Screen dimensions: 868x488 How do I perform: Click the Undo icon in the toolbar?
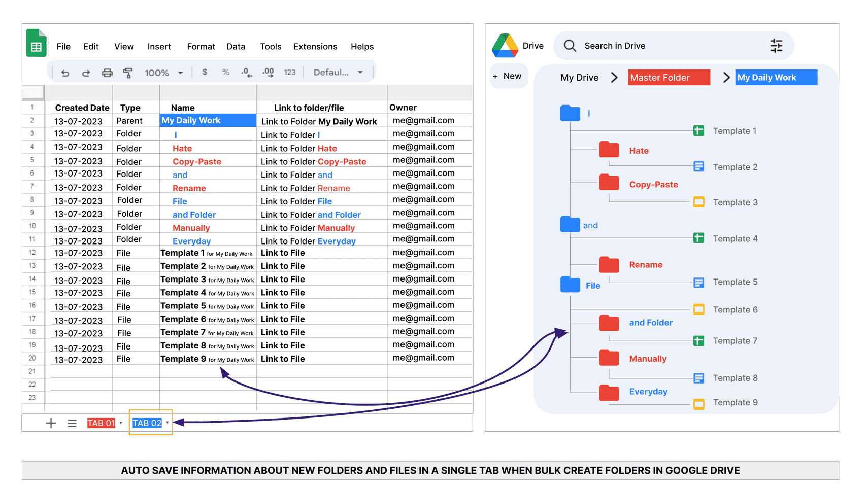pyautogui.click(x=65, y=72)
